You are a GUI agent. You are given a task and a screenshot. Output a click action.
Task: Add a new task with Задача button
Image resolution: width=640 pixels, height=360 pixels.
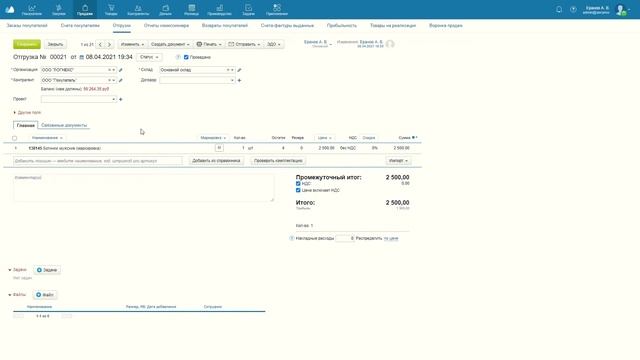[47, 270]
